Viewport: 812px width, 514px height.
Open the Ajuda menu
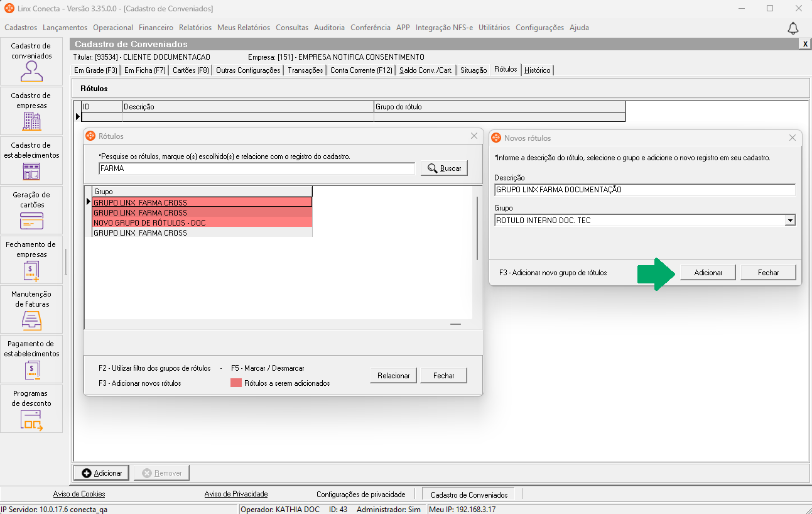pyautogui.click(x=579, y=28)
